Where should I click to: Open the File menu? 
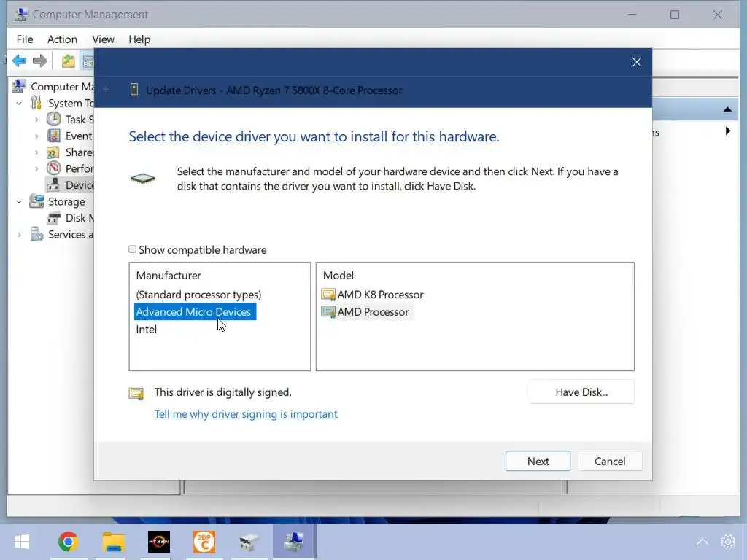pos(25,39)
